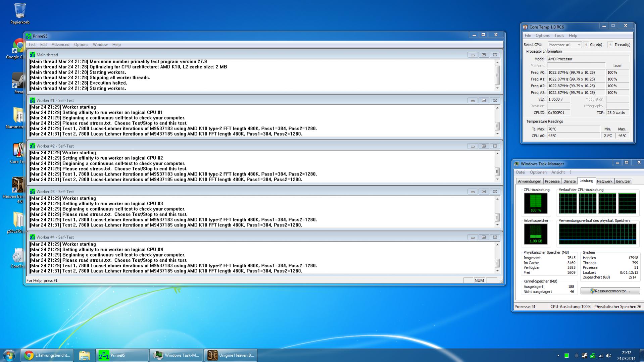Click the scrollbar thumb in Worker #1 pane
Viewport: 644px width, 362px height.
click(497, 126)
